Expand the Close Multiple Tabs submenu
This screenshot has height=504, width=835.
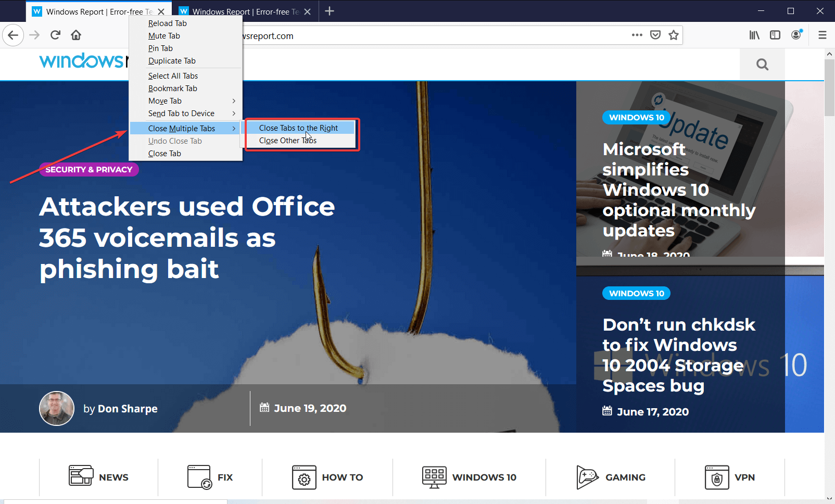point(186,129)
